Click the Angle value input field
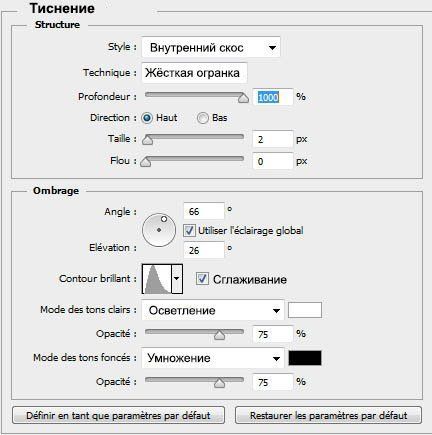432x435 pixels. click(204, 211)
